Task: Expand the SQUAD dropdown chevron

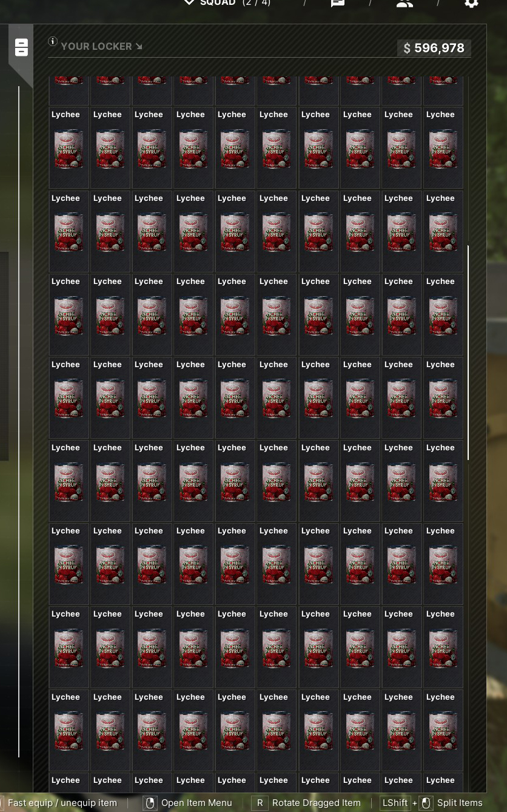Action: 189,2
